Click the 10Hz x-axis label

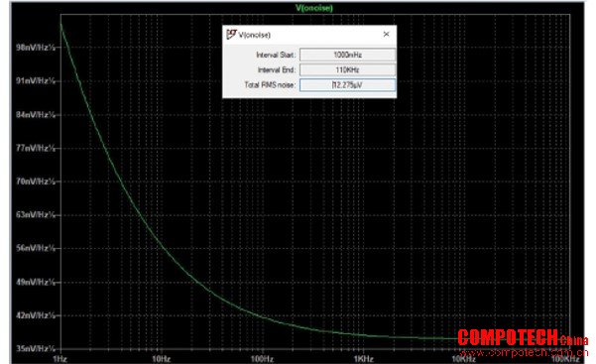(162, 359)
